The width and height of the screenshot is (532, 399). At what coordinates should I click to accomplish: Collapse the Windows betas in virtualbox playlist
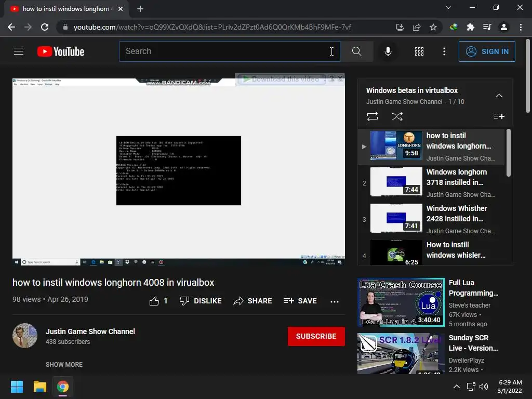coord(499,96)
